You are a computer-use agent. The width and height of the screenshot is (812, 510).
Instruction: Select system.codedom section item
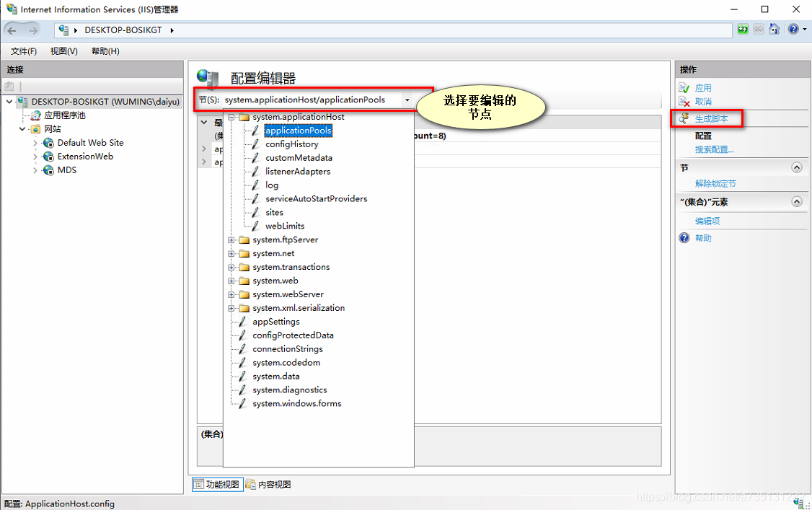point(286,363)
